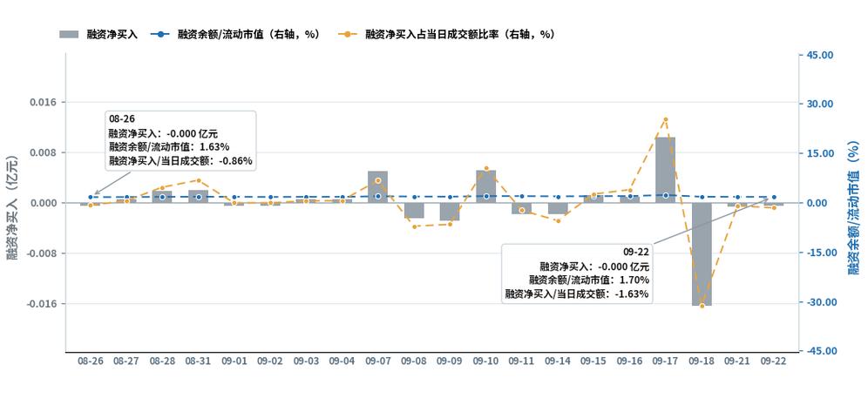Click the 08-28 x-axis label
Viewport: 868px width, 405px height.
click(162, 361)
